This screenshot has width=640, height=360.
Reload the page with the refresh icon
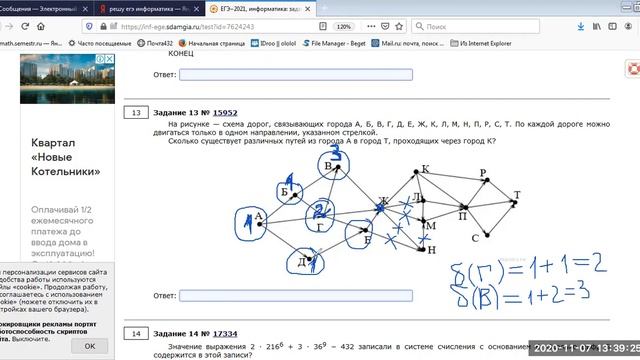tap(25, 27)
